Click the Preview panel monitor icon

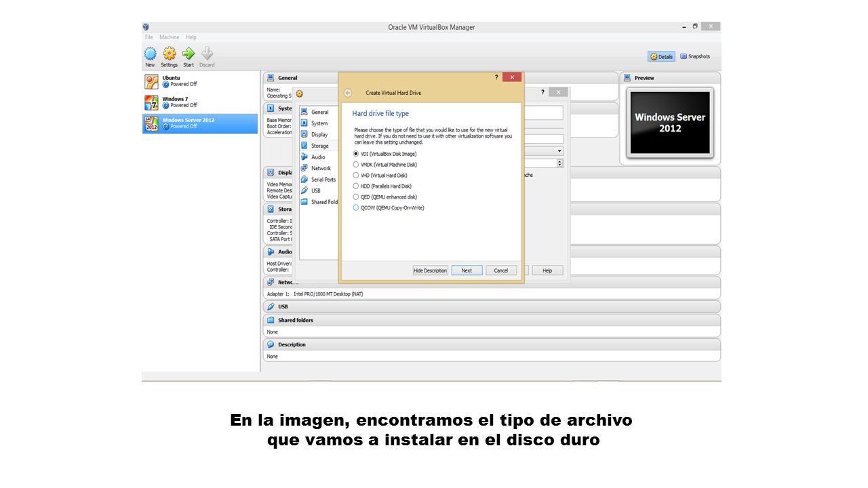click(627, 78)
